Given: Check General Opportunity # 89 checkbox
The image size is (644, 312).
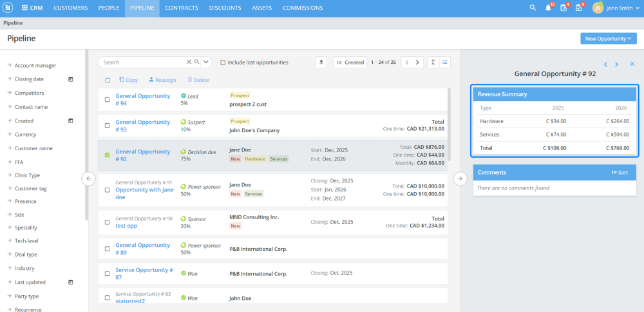Looking at the screenshot, I should click(107, 249).
